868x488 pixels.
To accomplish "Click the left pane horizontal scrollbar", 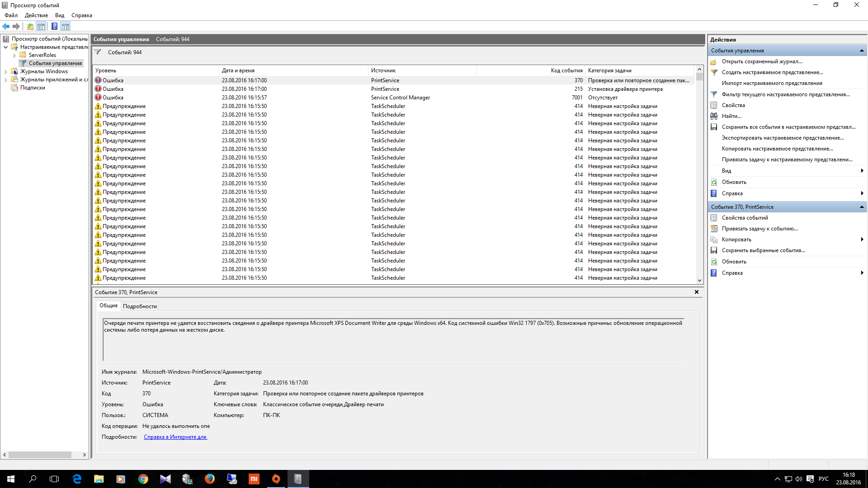I will (40, 455).
